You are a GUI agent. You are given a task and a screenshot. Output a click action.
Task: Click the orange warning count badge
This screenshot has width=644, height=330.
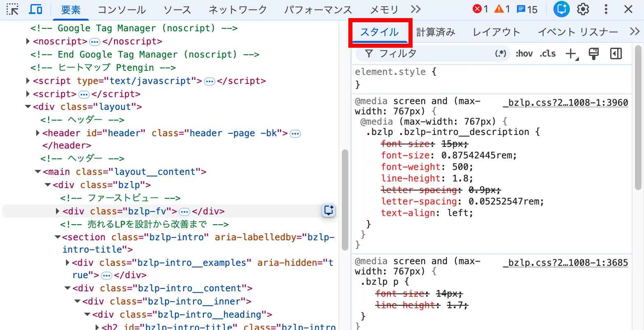pyautogui.click(x=502, y=9)
